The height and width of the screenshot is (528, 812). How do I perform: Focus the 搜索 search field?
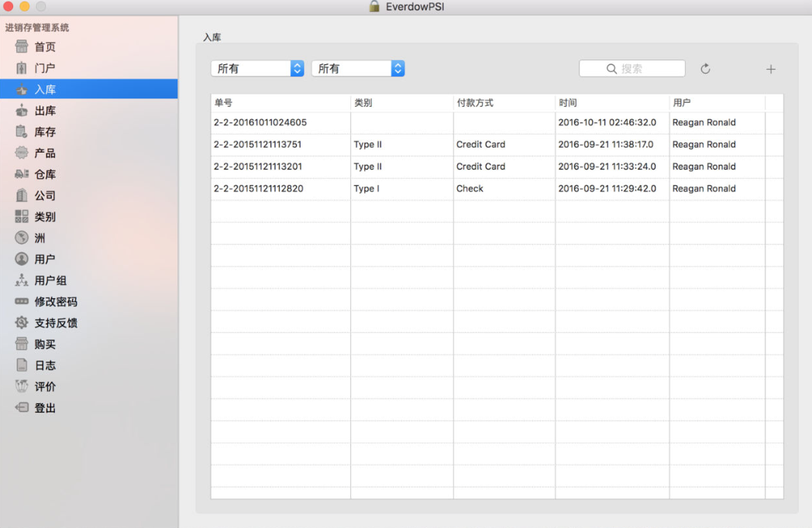[x=632, y=68]
